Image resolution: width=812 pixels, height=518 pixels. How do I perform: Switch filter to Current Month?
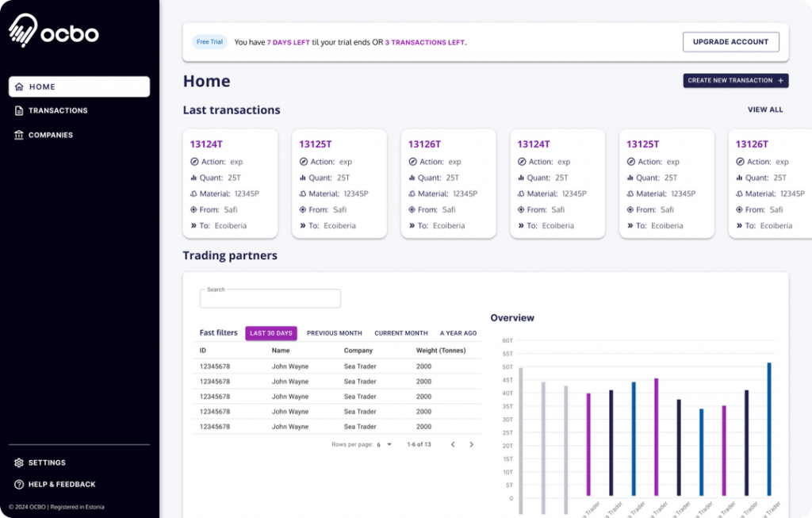point(400,333)
